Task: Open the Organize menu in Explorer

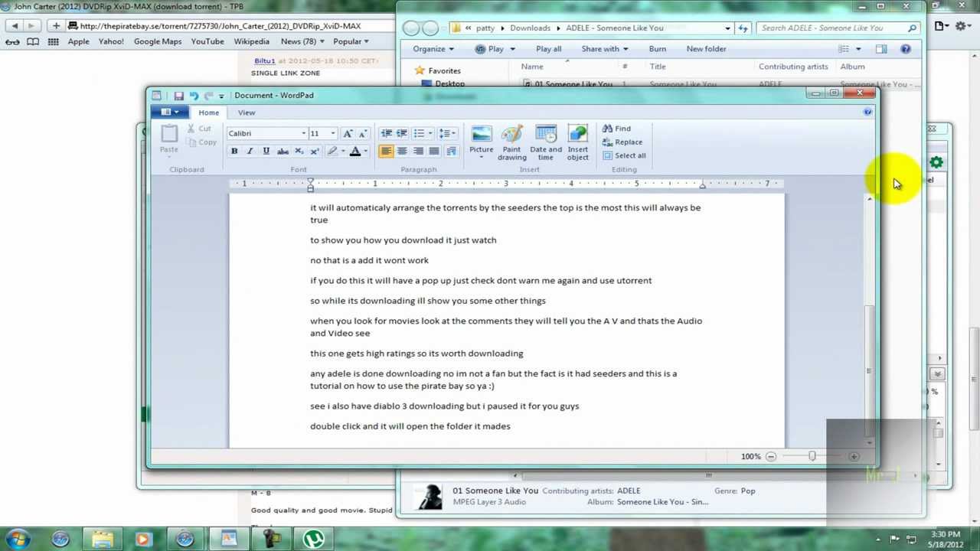Action: [433, 49]
